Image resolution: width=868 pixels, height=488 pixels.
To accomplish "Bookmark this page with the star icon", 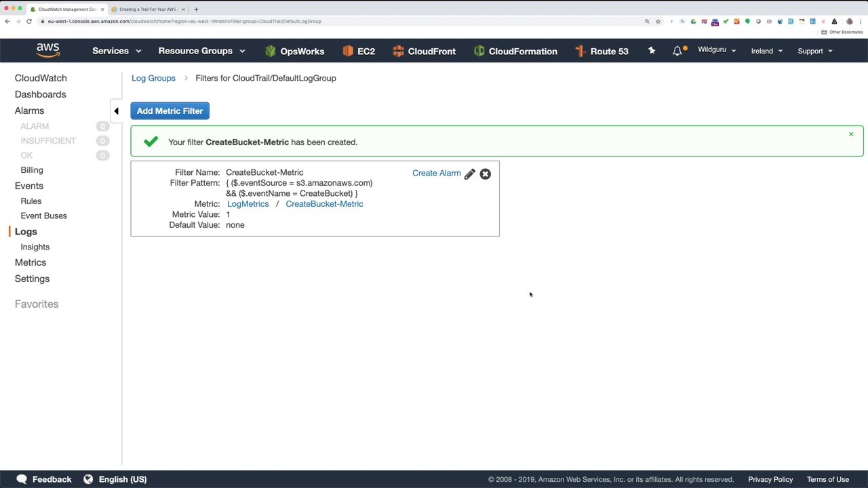I will pyautogui.click(x=658, y=21).
